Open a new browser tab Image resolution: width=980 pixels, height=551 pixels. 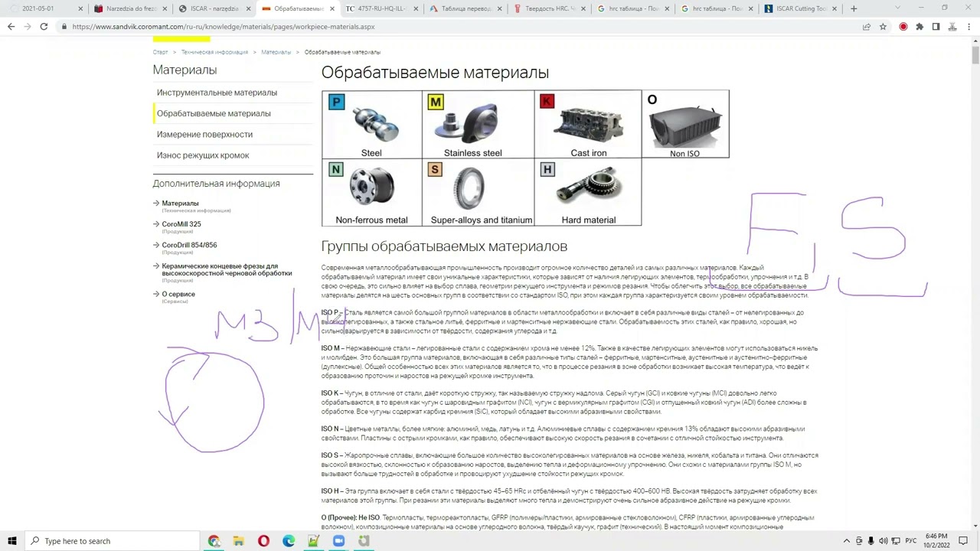coord(854,8)
